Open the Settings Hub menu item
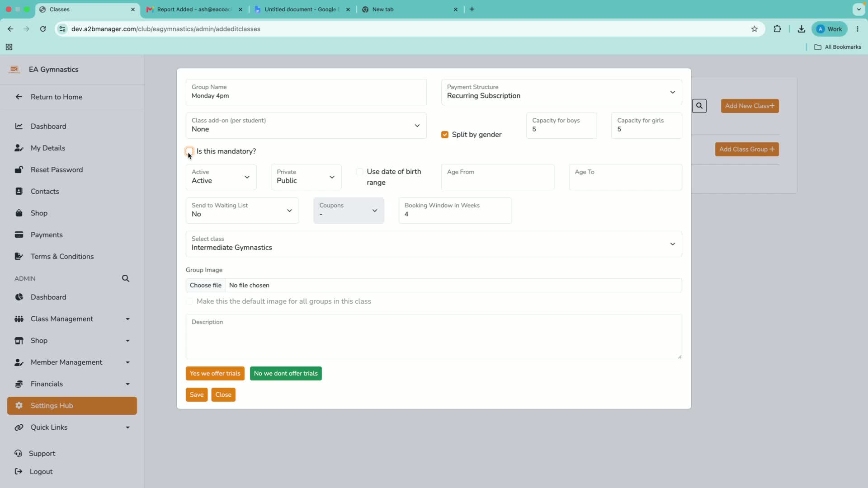The height and width of the screenshot is (488, 868). pos(72,406)
